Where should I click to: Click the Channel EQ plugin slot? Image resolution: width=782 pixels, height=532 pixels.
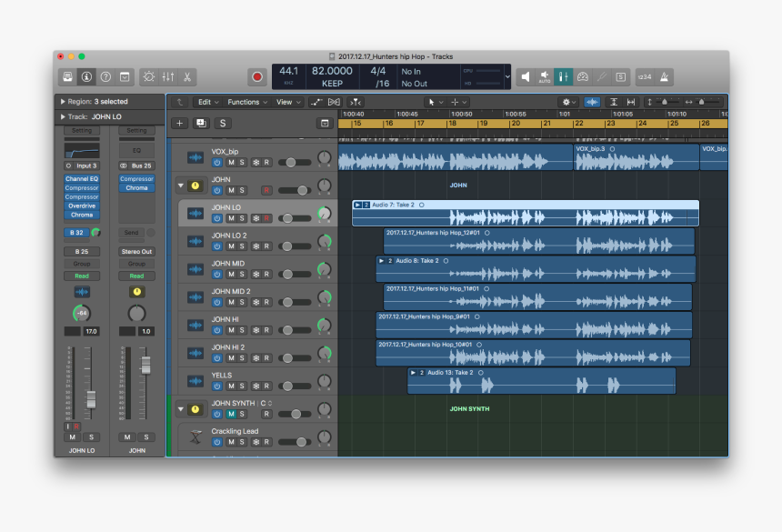[x=82, y=178]
